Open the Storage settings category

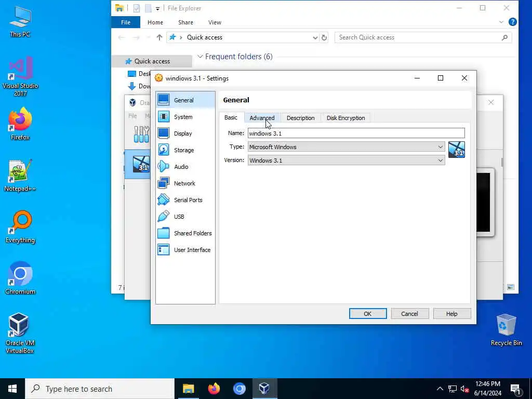185,150
